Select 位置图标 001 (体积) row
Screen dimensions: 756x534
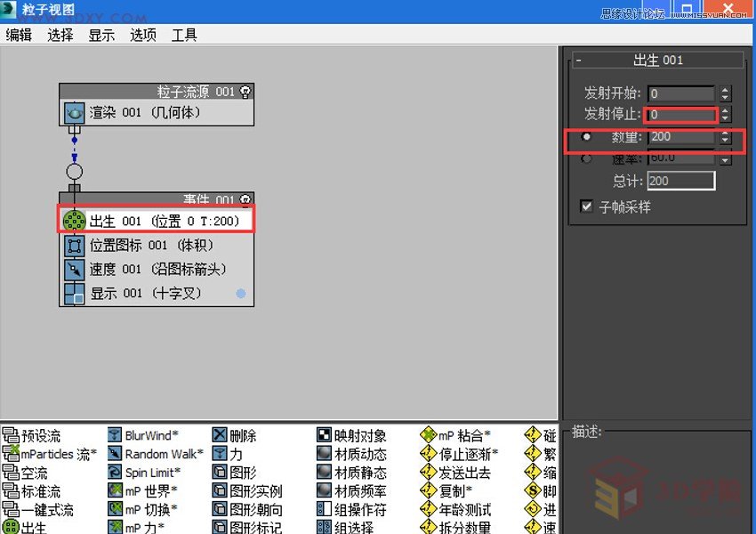coord(157,246)
